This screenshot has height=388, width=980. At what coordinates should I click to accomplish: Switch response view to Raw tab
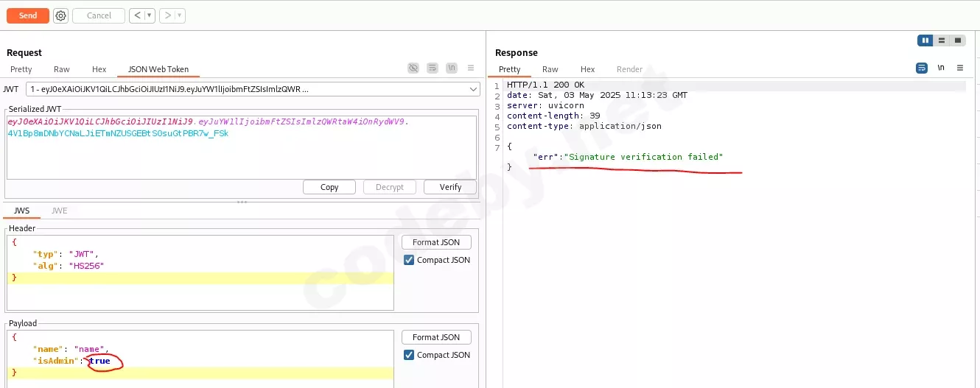tap(550, 69)
